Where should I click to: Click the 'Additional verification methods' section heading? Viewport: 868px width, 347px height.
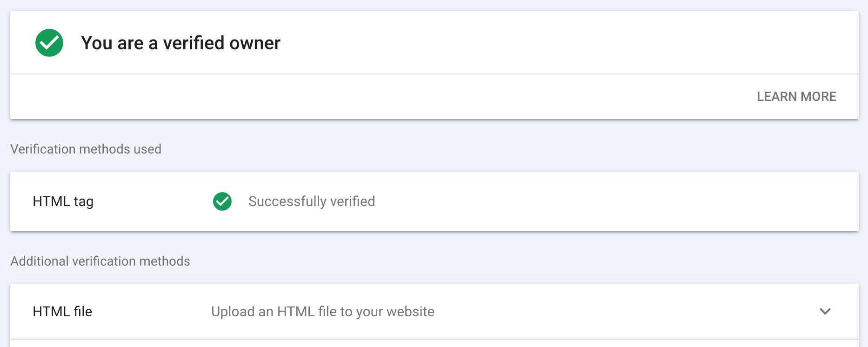(100, 261)
